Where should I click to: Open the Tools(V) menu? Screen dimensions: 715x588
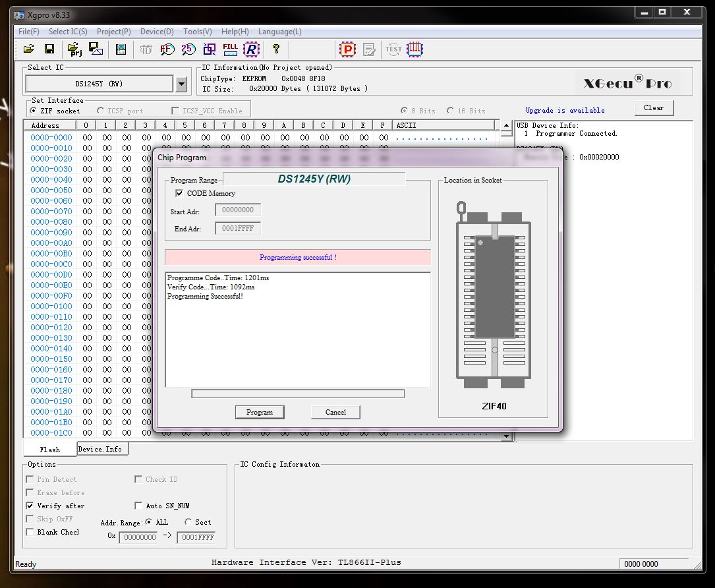[198, 32]
